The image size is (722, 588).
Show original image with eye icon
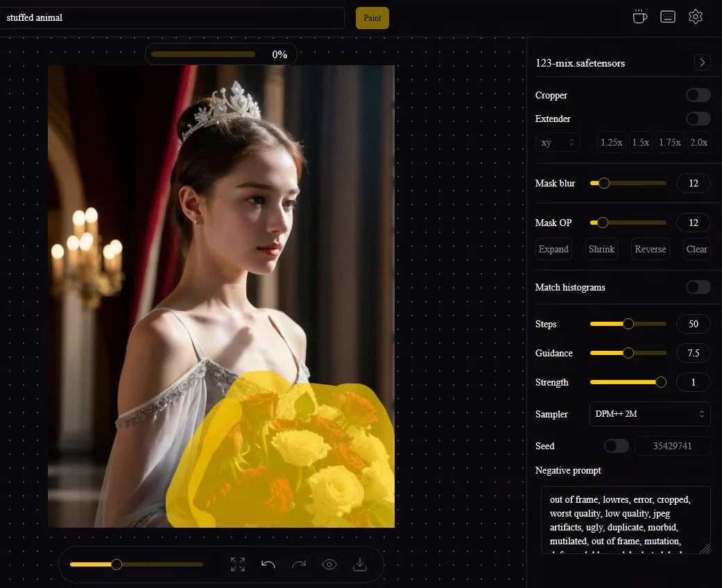point(329,564)
